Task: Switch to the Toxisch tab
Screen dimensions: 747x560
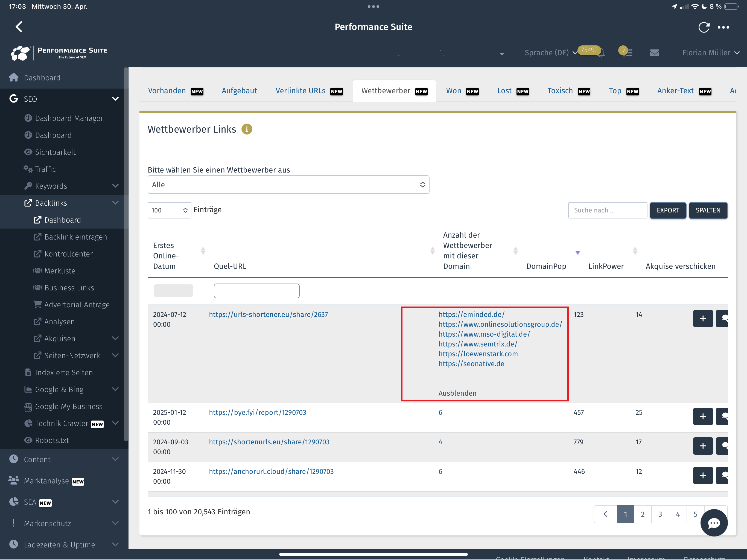Action: (568, 91)
